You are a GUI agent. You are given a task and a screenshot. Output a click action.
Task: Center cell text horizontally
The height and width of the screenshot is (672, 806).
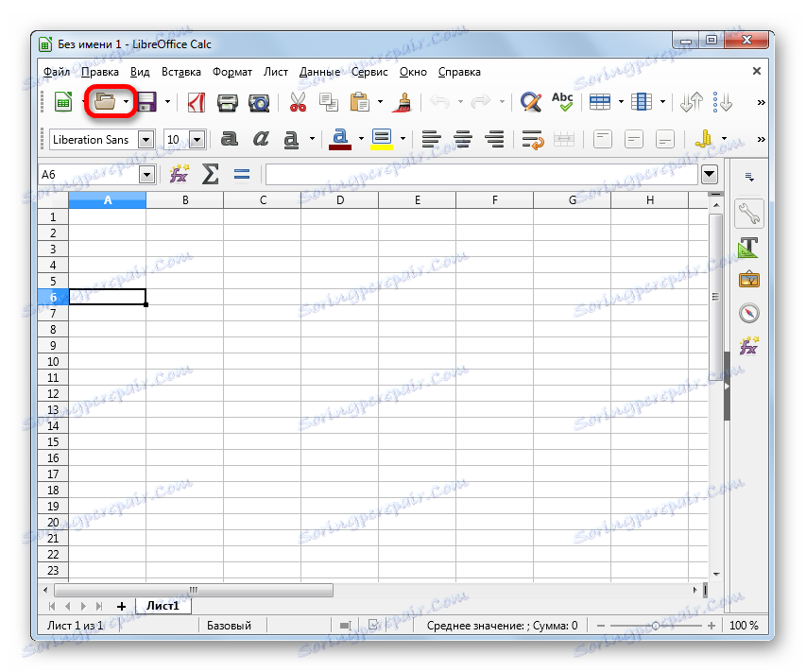(x=463, y=139)
